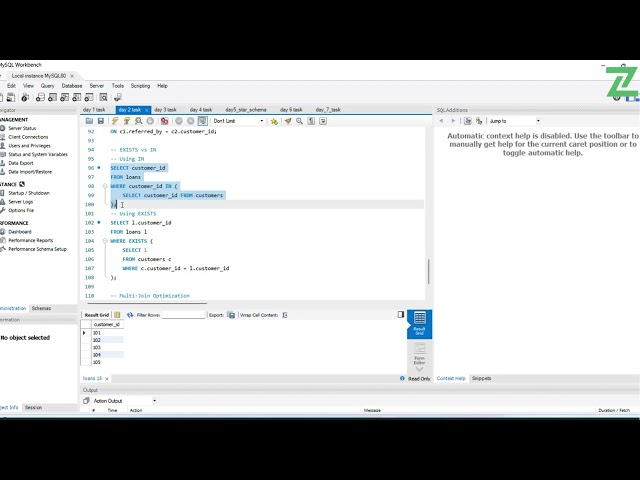Open the Server menu
640x480 pixels.
point(97,86)
